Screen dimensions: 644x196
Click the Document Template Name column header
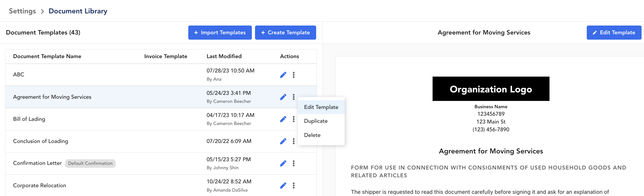[x=47, y=56]
